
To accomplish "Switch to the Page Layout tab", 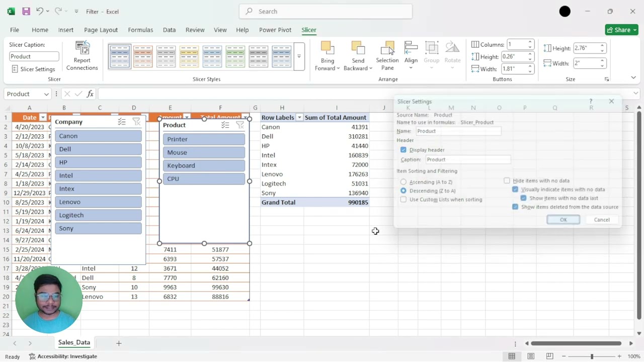I will pyautogui.click(x=101, y=30).
